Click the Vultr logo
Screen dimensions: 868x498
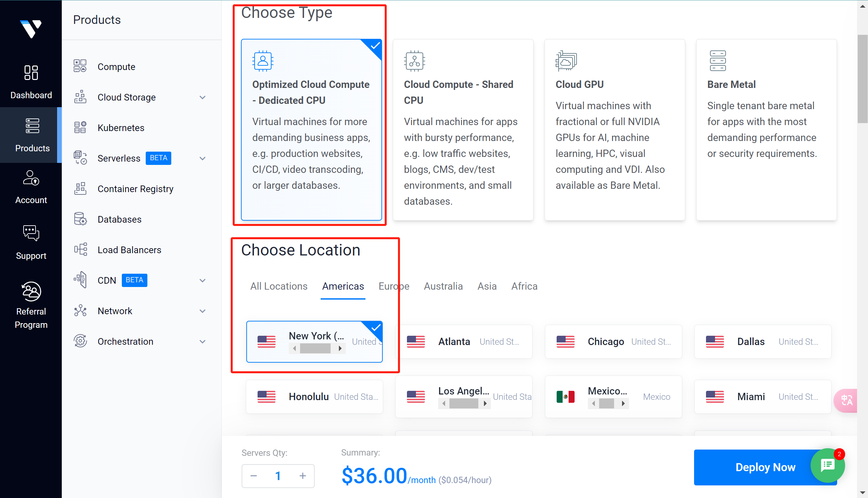(x=31, y=29)
